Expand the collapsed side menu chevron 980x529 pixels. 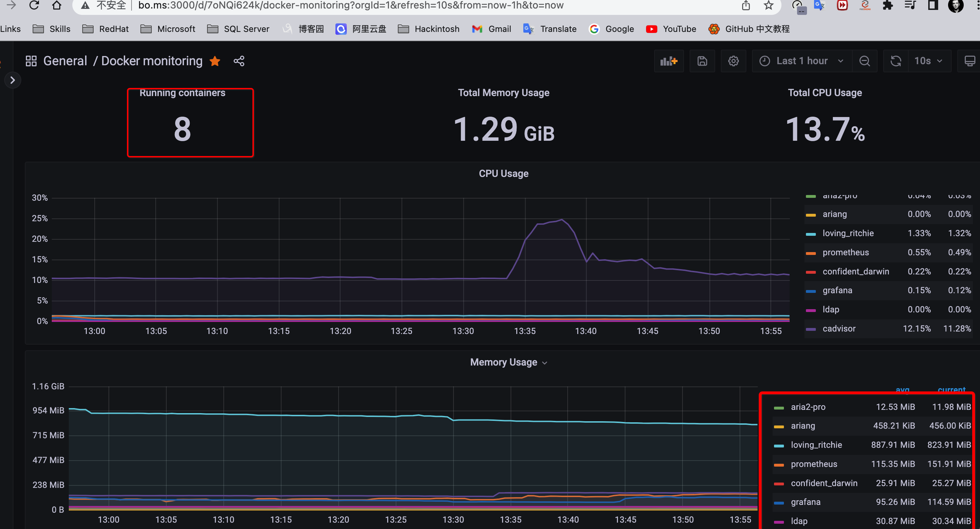[12, 80]
